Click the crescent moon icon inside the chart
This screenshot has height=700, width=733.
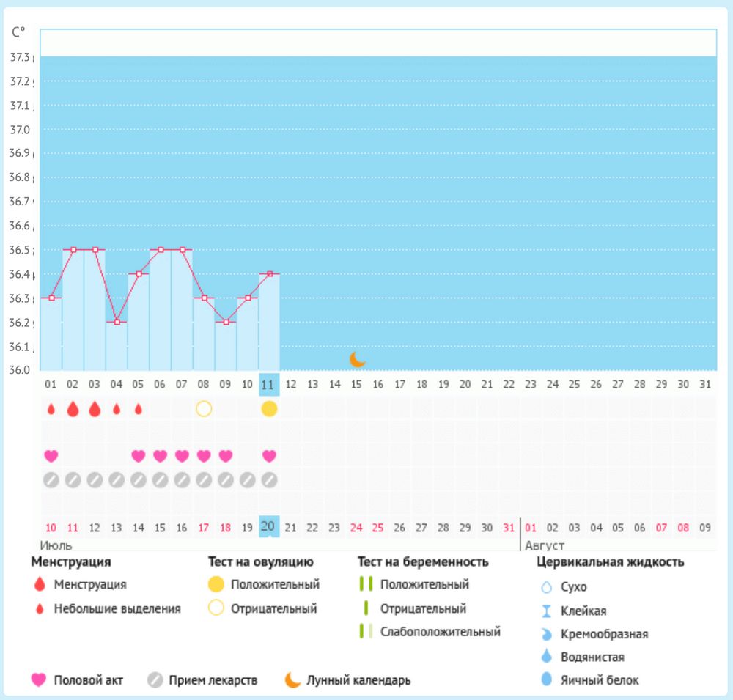pyautogui.click(x=357, y=359)
